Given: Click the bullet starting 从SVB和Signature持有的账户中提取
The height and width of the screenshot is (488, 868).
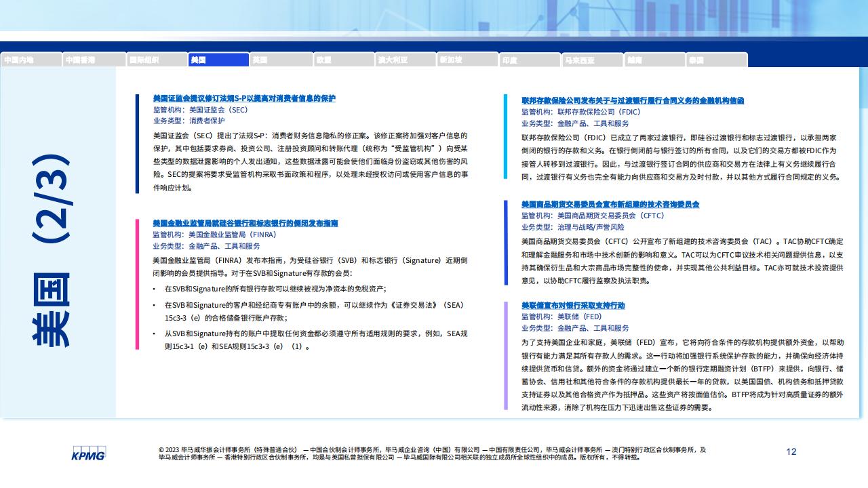Looking at the screenshot, I should click(316, 340).
